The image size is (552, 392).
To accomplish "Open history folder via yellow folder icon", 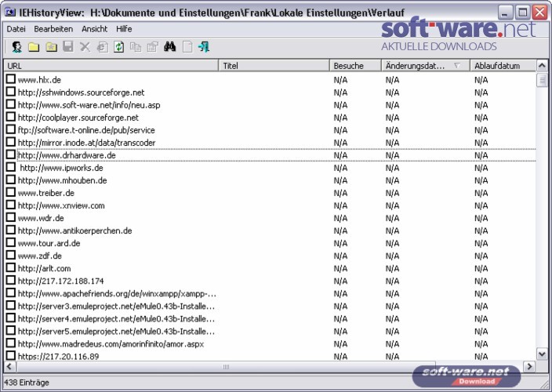I will click(34, 47).
